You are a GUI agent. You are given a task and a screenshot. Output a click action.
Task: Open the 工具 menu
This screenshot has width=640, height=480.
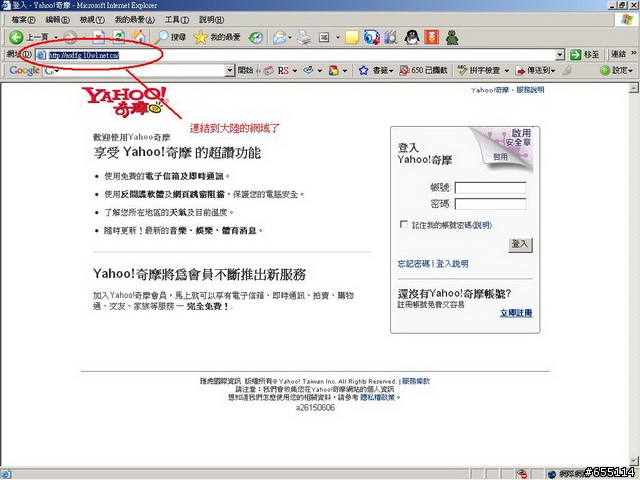click(x=177, y=20)
